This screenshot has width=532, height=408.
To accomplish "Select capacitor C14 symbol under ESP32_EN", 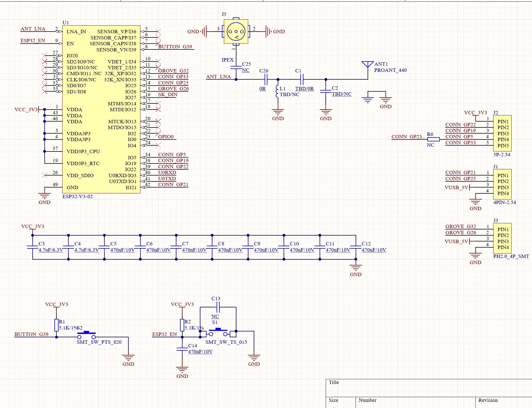I will click(182, 349).
